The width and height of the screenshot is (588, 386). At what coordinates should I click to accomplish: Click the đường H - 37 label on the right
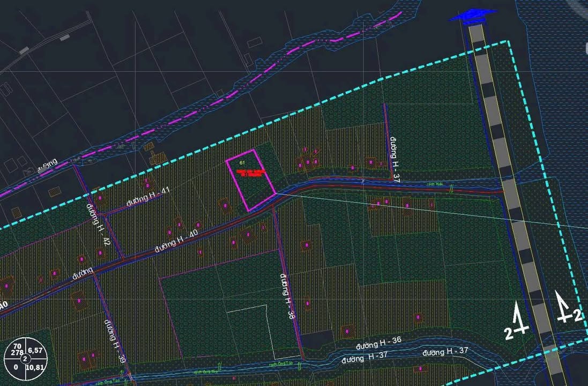(x=395, y=158)
